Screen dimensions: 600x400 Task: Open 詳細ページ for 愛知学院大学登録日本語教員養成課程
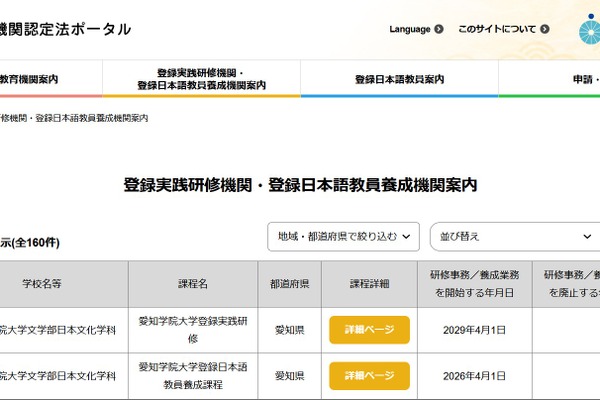click(369, 376)
